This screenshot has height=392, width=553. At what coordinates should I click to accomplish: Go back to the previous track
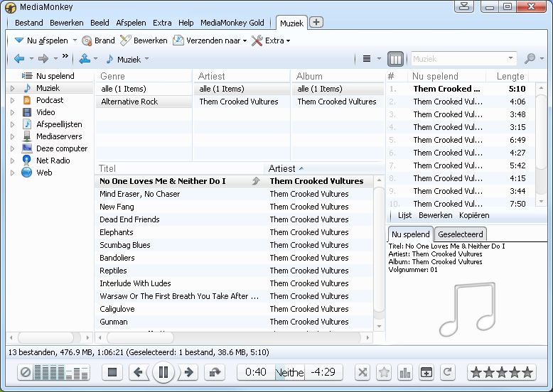pos(139,372)
